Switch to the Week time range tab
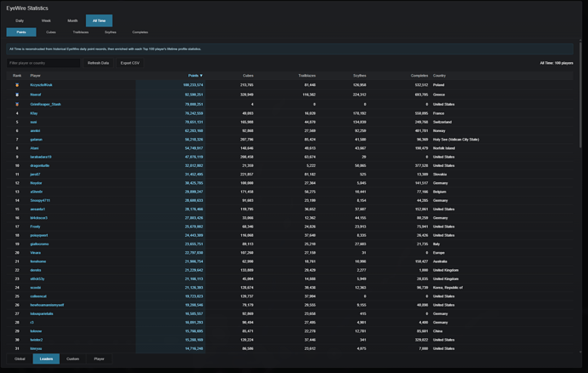This screenshot has height=373, width=588. click(x=46, y=20)
